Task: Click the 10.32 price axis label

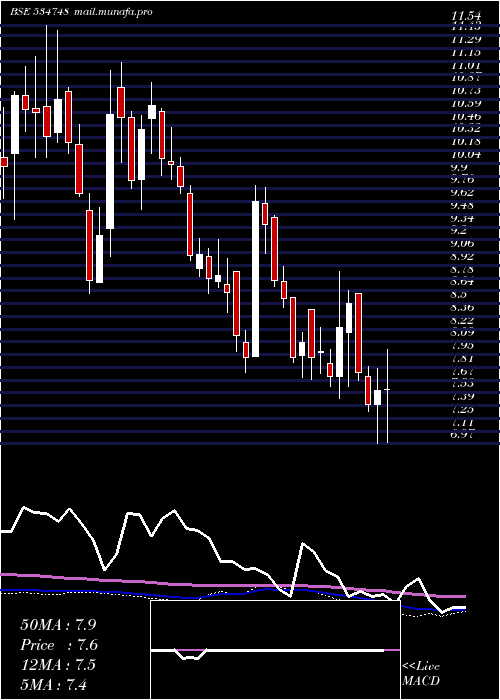Action: coord(466,129)
